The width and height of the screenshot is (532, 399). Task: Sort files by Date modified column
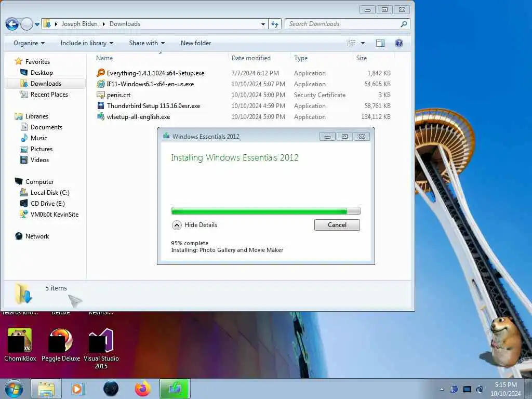click(x=251, y=58)
